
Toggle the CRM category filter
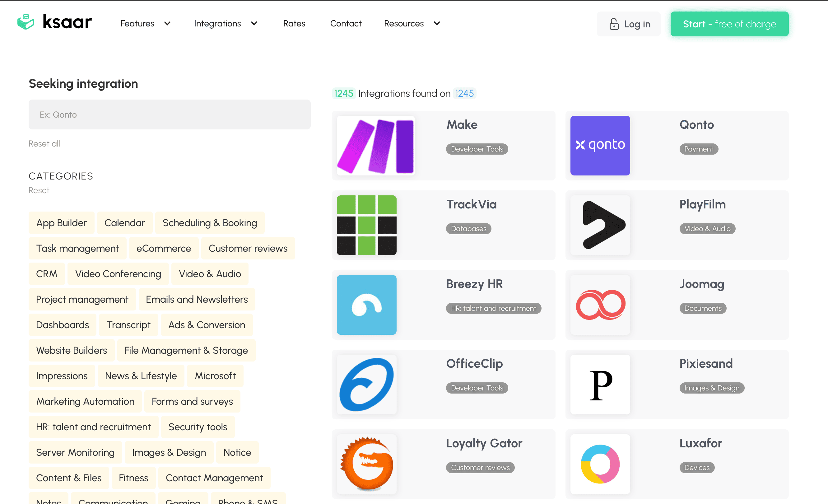click(x=47, y=273)
